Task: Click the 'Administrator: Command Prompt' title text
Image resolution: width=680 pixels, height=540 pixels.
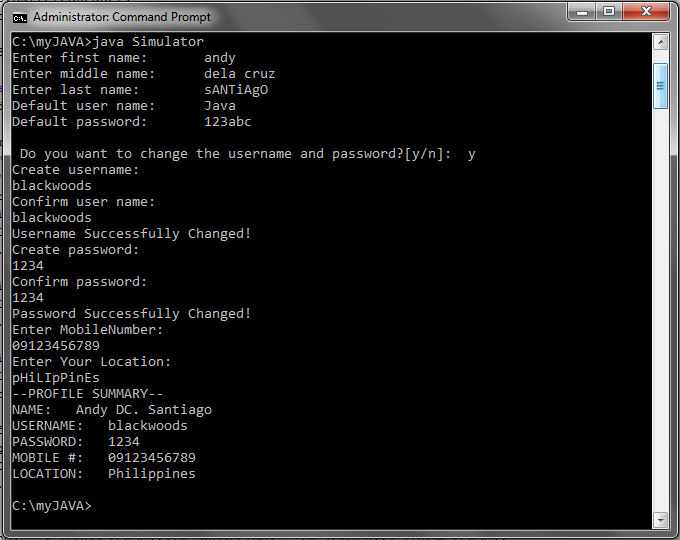Action: 122,17
